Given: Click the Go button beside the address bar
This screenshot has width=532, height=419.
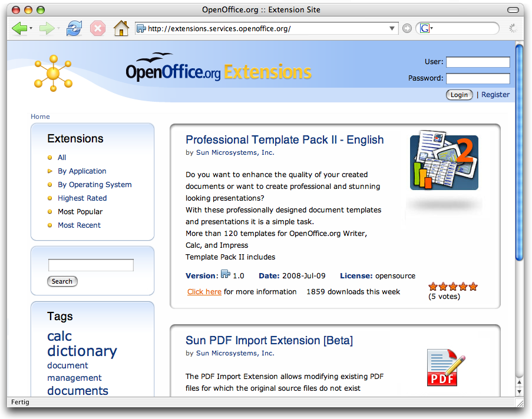Looking at the screenshot, I should (x=407, y=28).
